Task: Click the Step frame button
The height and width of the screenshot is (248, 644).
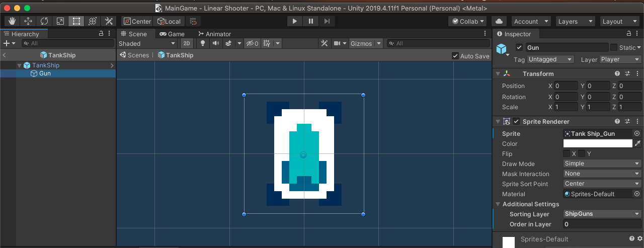Action: tap(327, 21)
